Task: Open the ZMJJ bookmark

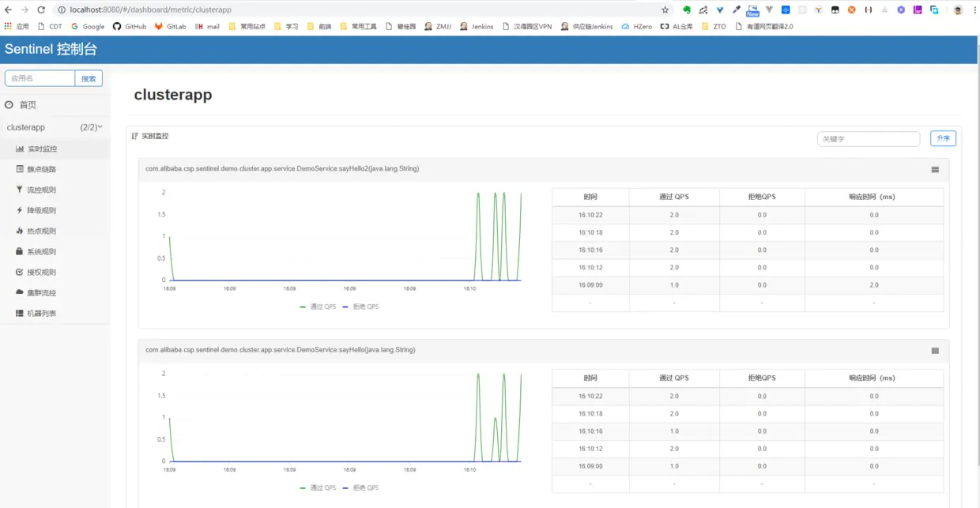Action: (438, 26)
